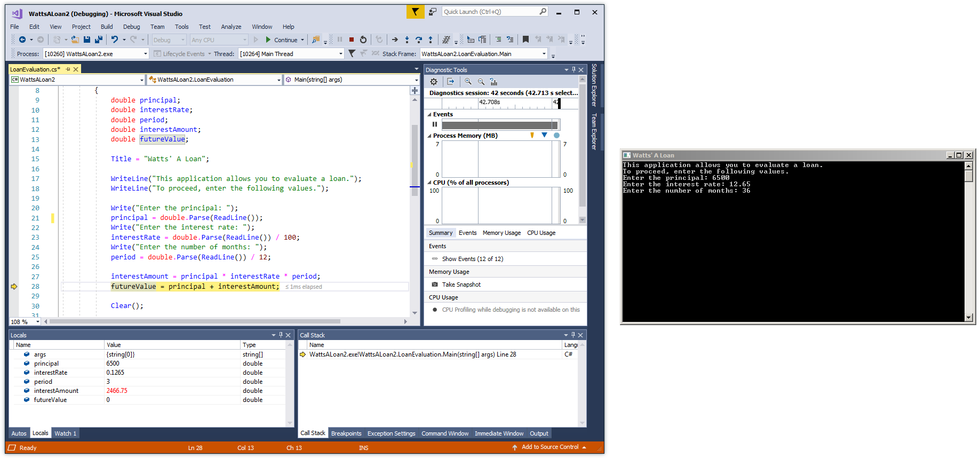The image size is (980, 458).
Task: Open the Thread dropdown showing Main Thread
Action: [341, 53]
